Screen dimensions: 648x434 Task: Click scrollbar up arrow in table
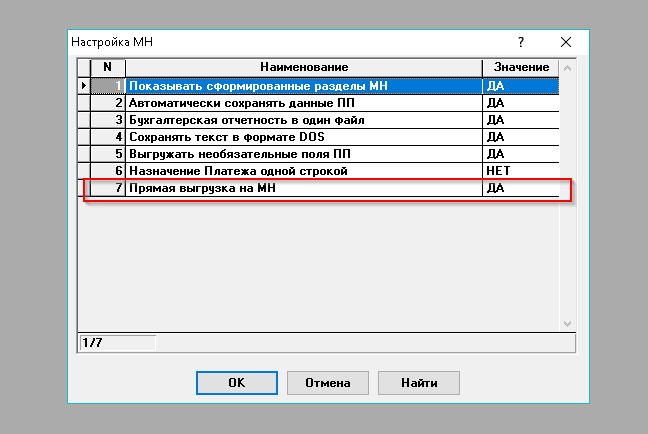click(567, 68)
